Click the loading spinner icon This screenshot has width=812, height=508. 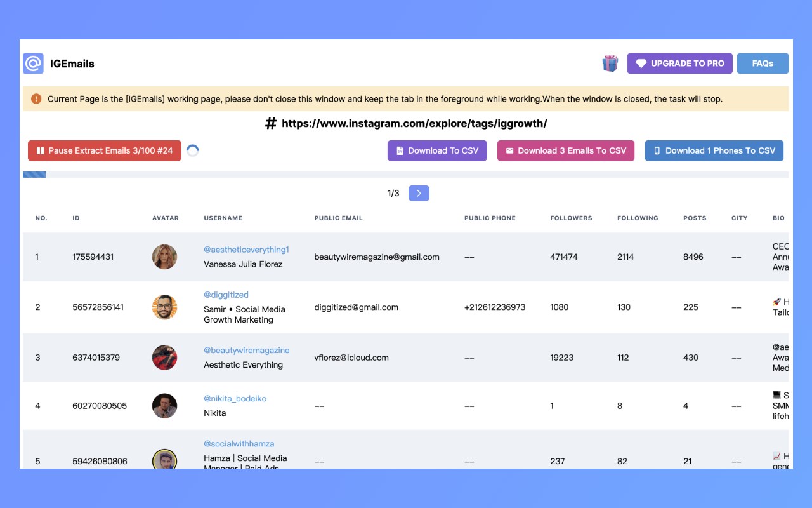(x=193, y=150)
